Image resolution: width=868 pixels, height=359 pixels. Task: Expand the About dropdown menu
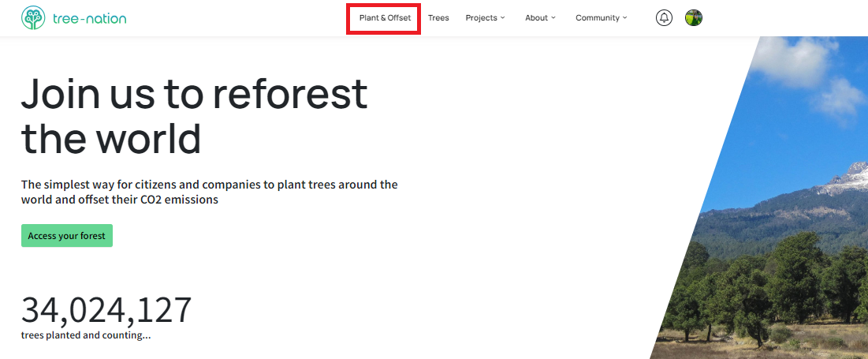click(540, 17)
